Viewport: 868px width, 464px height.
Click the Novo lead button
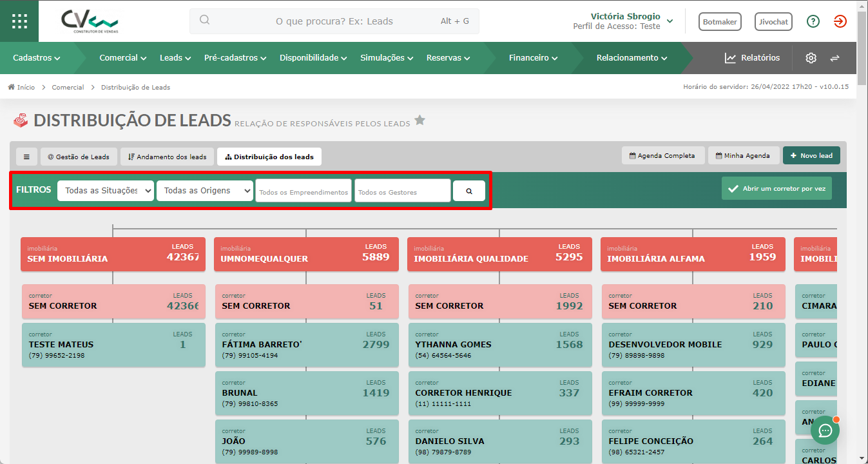click(x=811, y=155)
